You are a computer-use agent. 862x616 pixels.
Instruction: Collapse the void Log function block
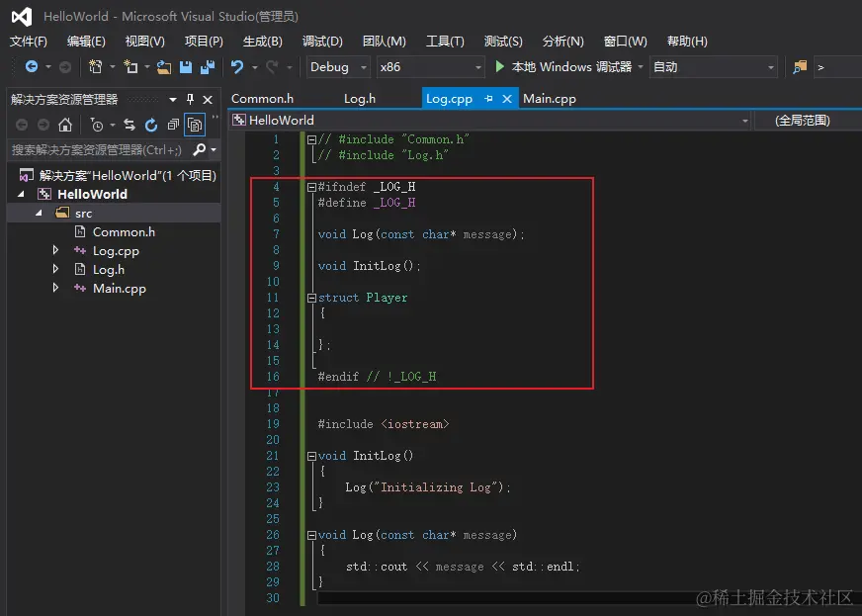click(x=311, y=535)
